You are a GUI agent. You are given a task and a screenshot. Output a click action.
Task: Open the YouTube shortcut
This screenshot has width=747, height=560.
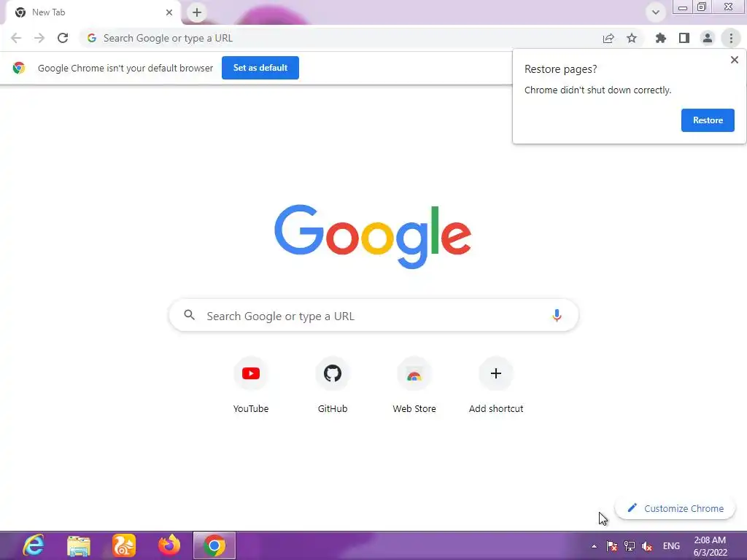pyautogui.click(x=251, y=386)
